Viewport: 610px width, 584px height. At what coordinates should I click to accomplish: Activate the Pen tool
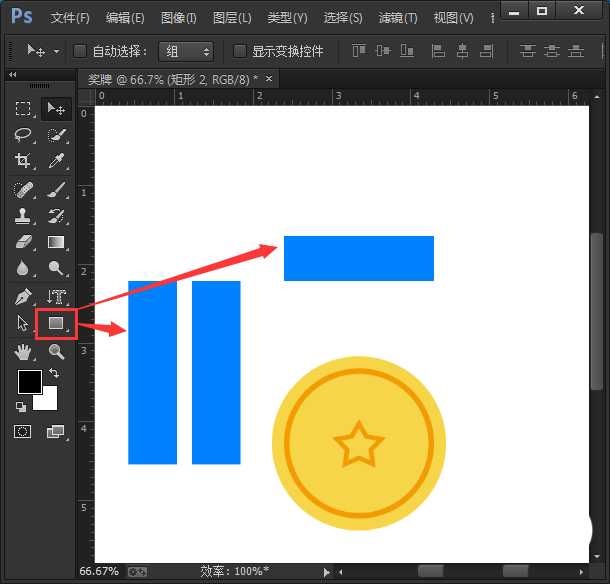click(24, 296)
